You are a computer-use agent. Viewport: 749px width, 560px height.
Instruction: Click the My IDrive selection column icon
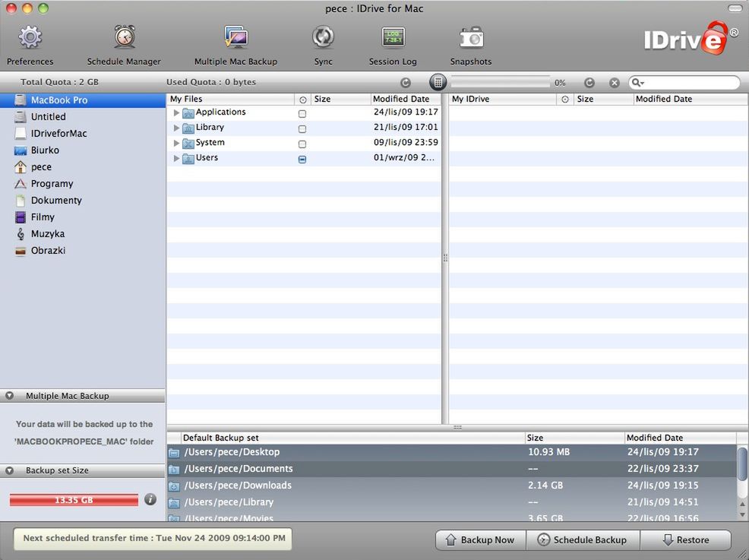tap(565, 100)
